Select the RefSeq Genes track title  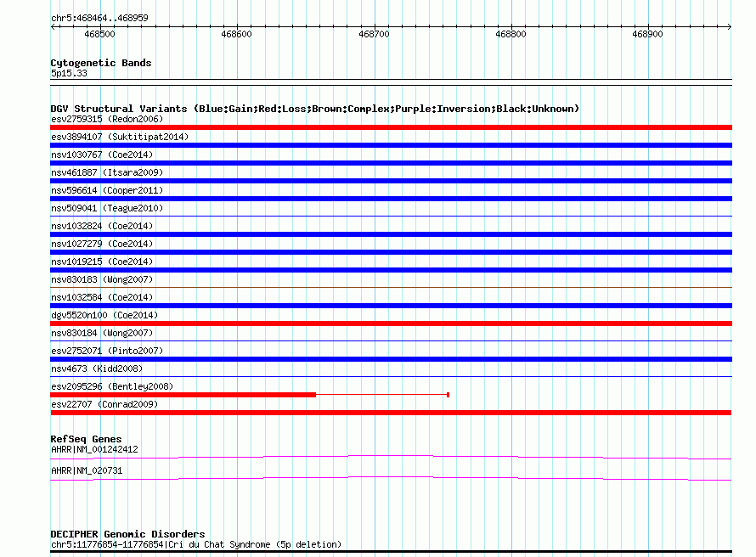tap(86, 439)
